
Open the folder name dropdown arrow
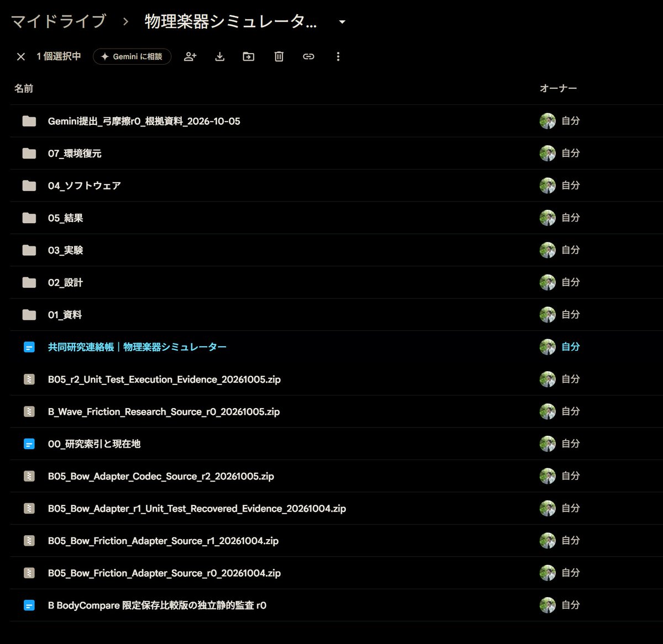342,22
